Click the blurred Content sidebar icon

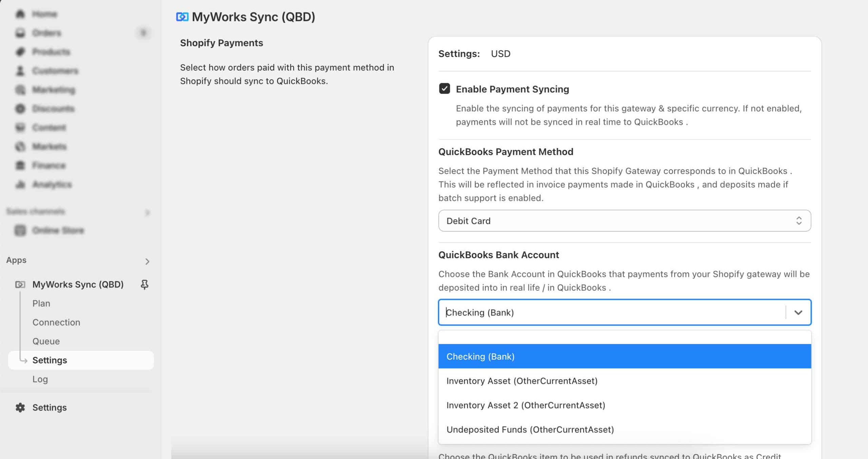pos(20,128)
